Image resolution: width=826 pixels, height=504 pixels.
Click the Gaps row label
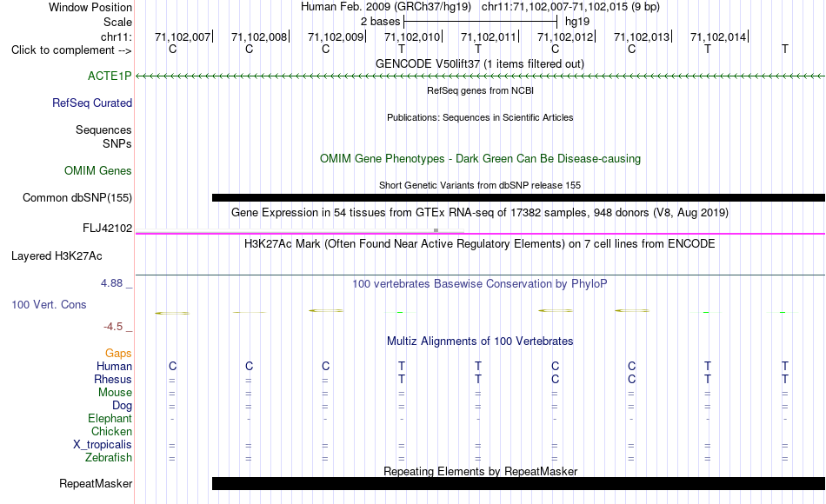[118, 353]
